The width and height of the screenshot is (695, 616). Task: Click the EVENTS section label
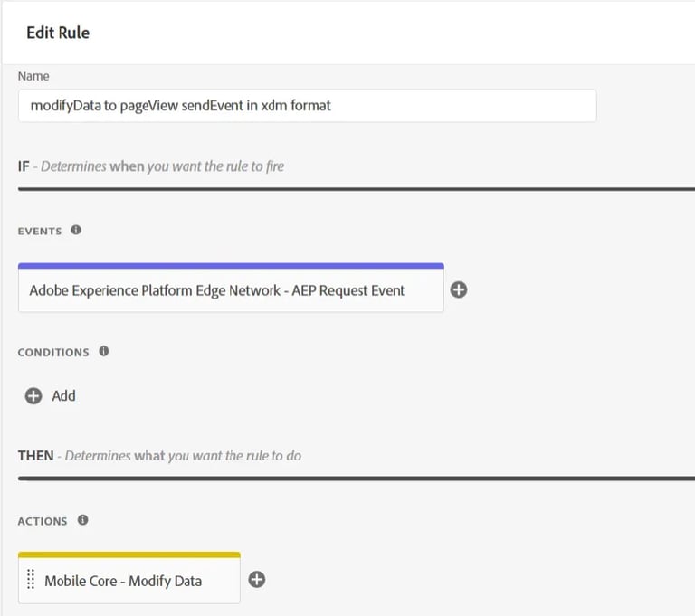[40, 232]
